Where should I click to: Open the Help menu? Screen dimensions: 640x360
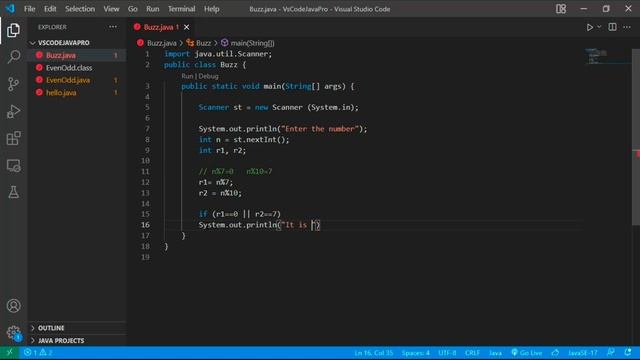click(x=211, y=9)
